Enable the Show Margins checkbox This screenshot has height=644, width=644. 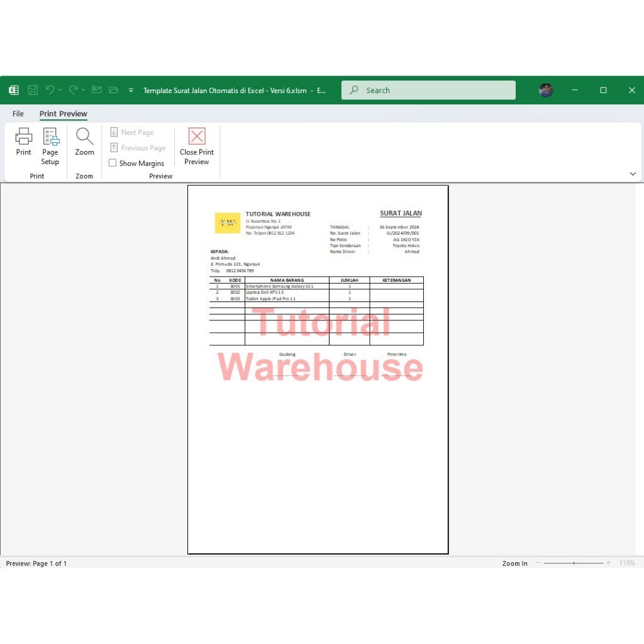[113, 163]
